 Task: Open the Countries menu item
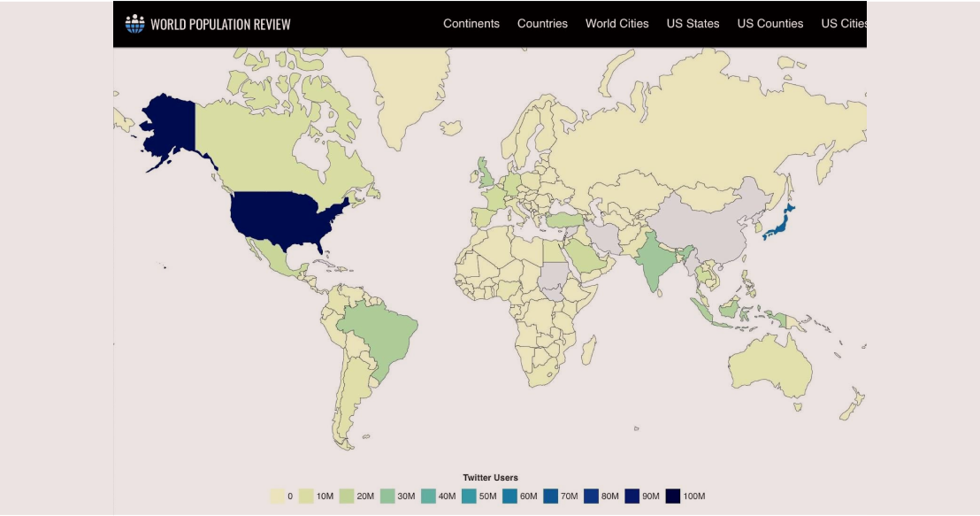pos(542,24)
